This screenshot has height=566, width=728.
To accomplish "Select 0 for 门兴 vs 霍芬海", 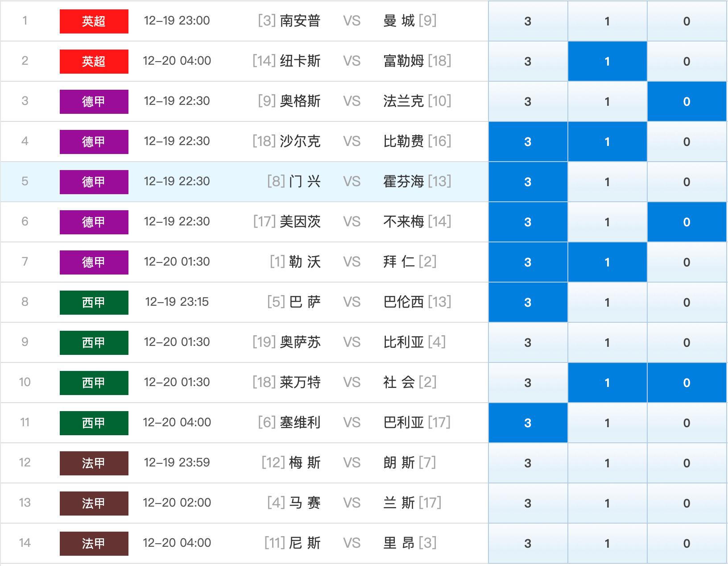I will tap(687, 182).
